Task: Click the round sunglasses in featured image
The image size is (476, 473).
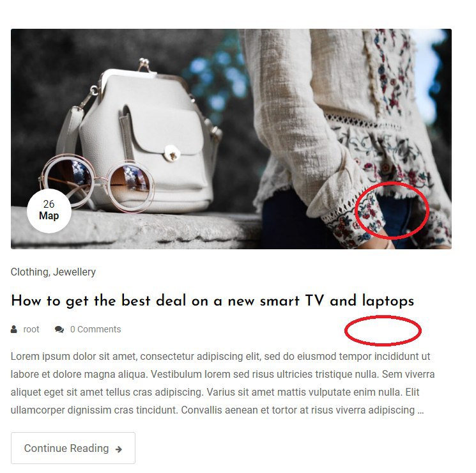Action: coord(97,182)
